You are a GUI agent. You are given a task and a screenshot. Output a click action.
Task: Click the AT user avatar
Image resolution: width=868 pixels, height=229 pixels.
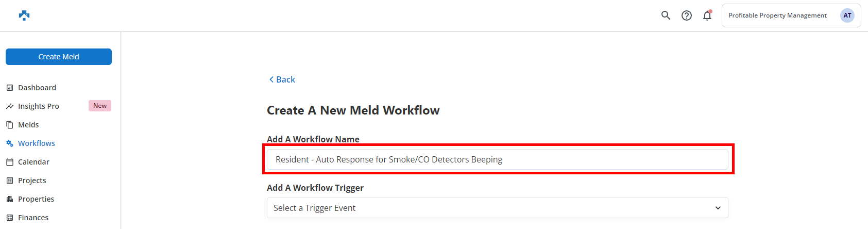click(847, 15)
